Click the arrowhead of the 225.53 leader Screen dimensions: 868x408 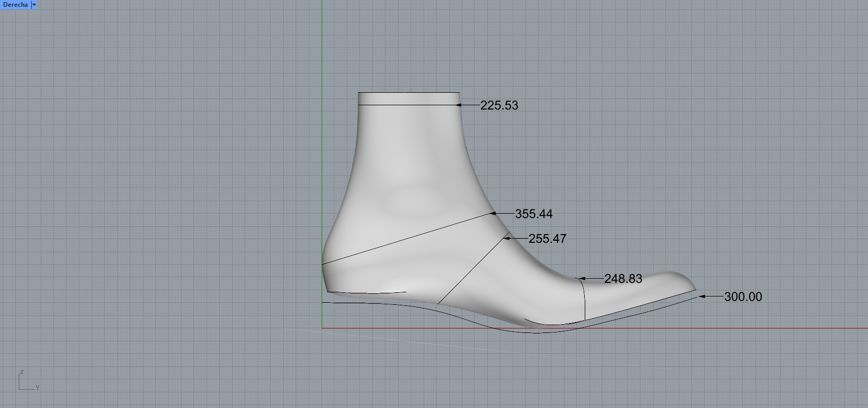coord(459,105)
